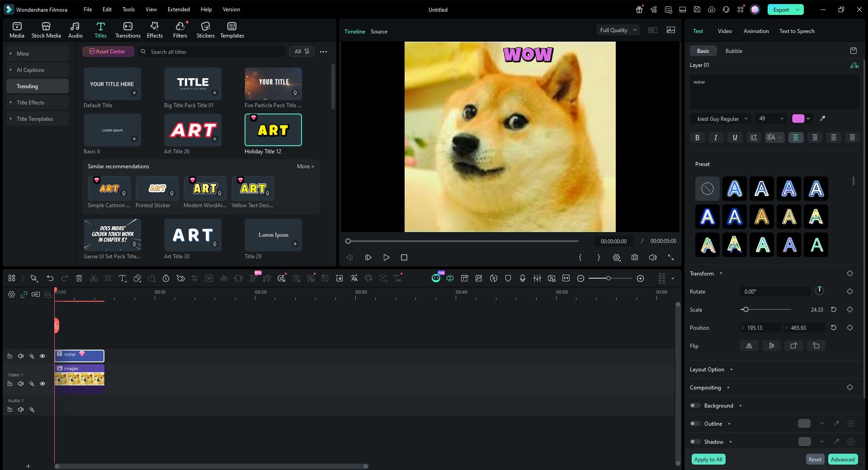
Task: Switch to the Bubble tab
Action: tap(733, 51)
